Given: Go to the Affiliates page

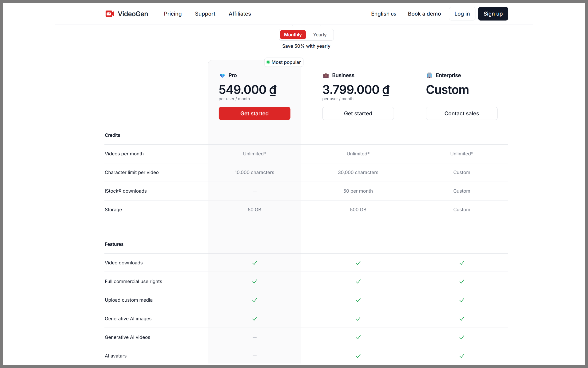Looking at the screenshot, I should (x=240, y=14).
